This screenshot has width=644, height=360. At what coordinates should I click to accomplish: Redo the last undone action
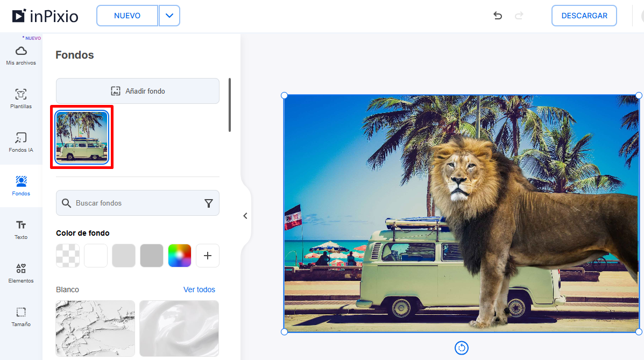point(519,16)
